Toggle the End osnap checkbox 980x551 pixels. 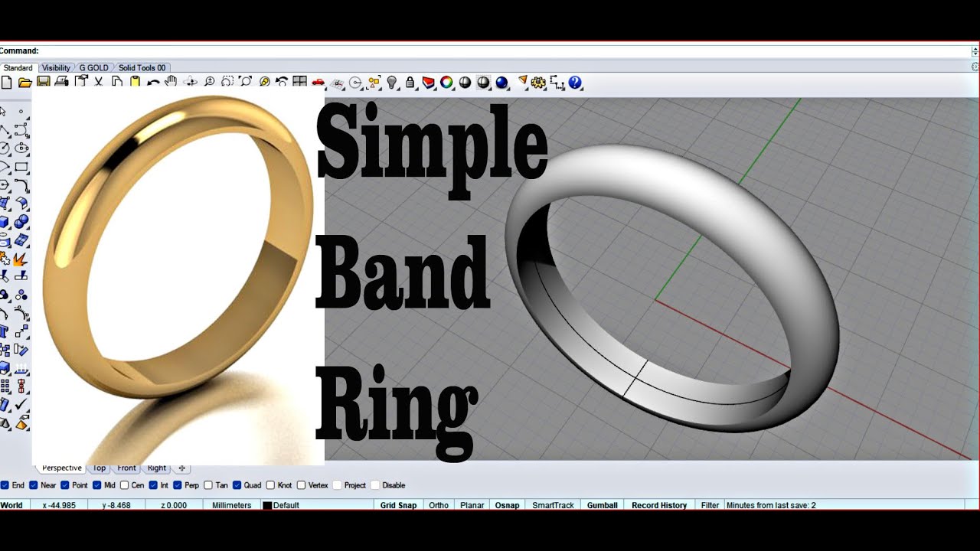click(5, 485)
